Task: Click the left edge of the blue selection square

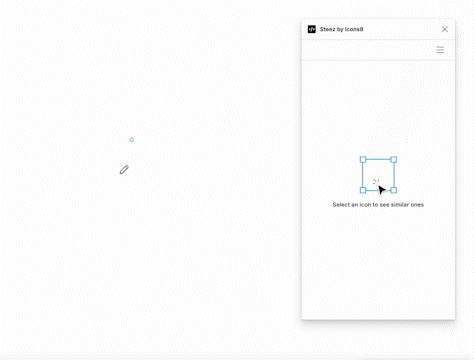Action: [363, 175]
